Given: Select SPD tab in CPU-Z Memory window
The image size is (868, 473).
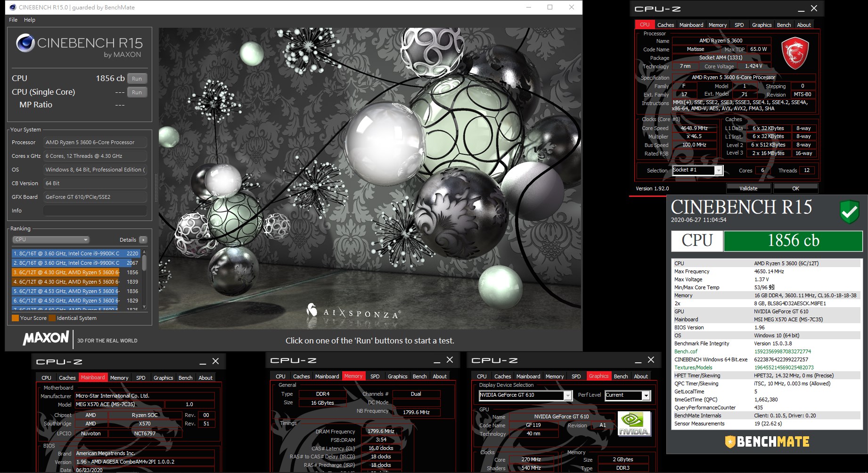Looking at the screenshot, I should click(x=375, y=376).
